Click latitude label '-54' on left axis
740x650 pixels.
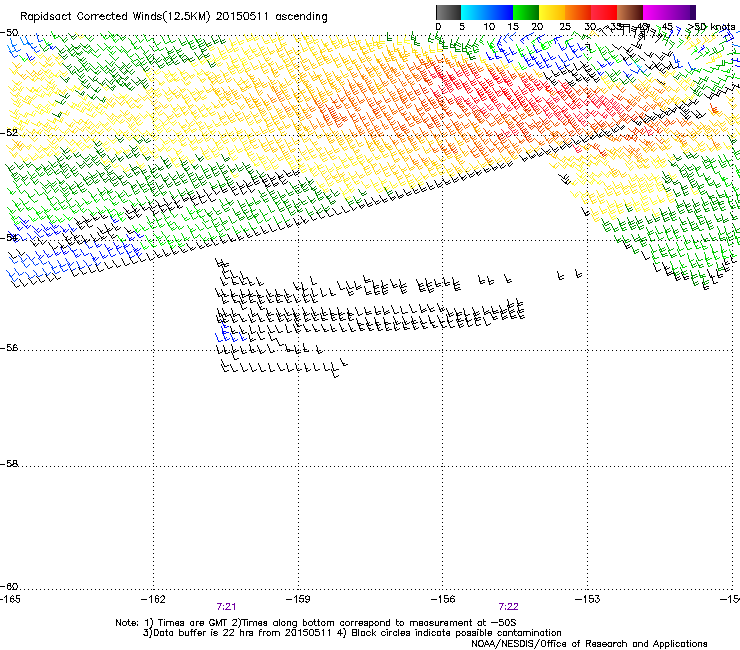[9, 237]
